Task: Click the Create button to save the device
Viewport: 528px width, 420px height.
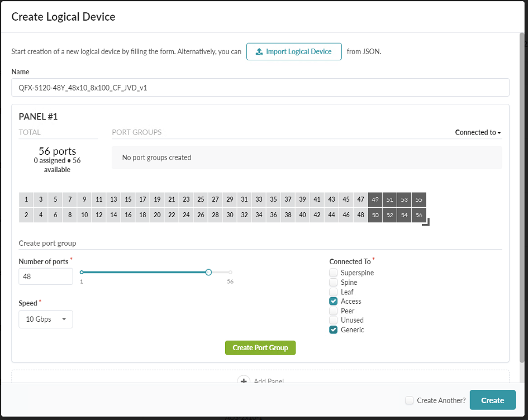Action: coord(492,400)
